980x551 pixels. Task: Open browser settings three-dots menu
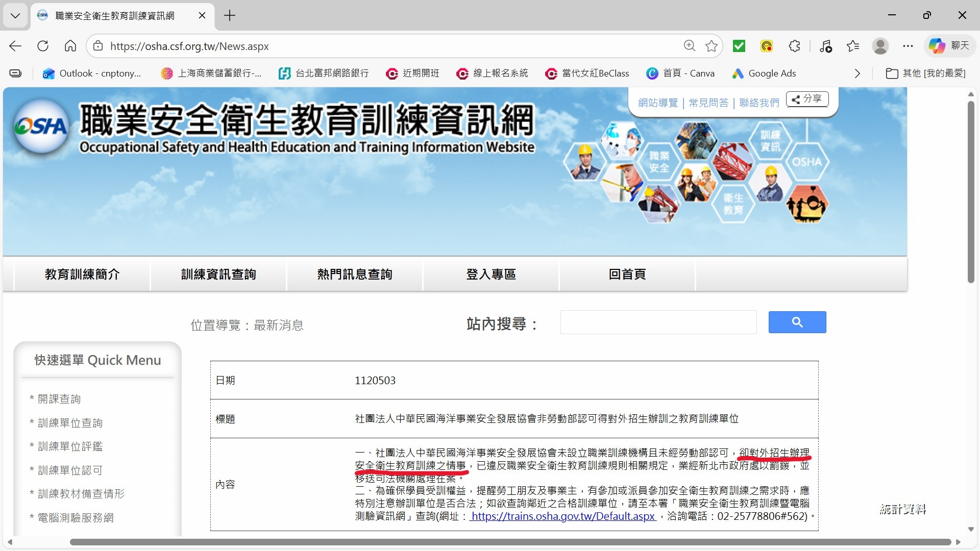(x=908, y=46)
